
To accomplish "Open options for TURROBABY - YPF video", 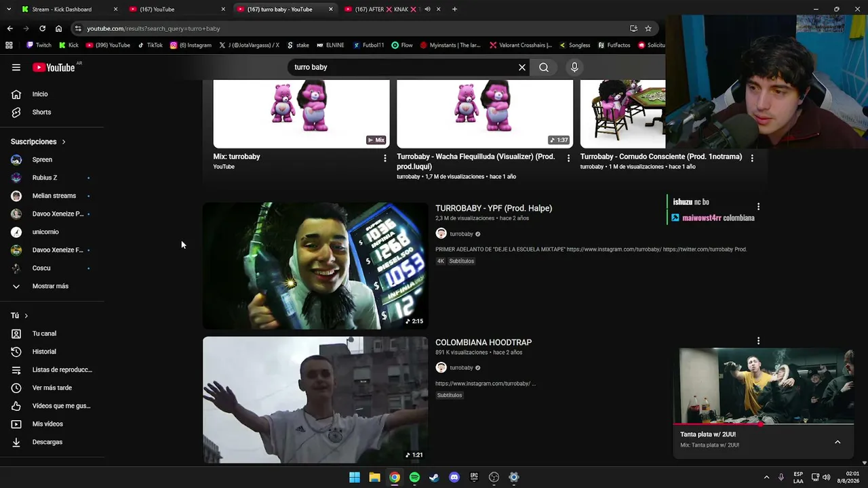I will pyautogui.click(x=758, y=207).
